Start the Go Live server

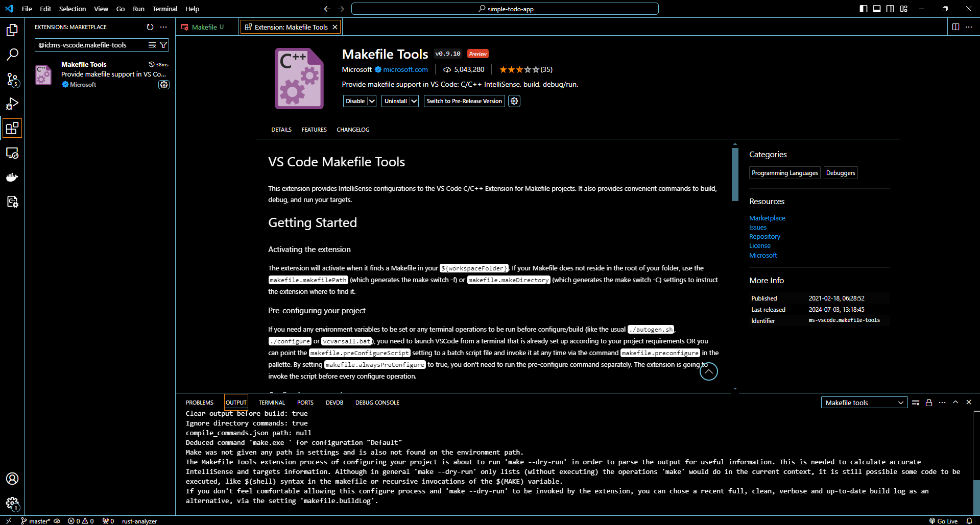coord(943,521)
